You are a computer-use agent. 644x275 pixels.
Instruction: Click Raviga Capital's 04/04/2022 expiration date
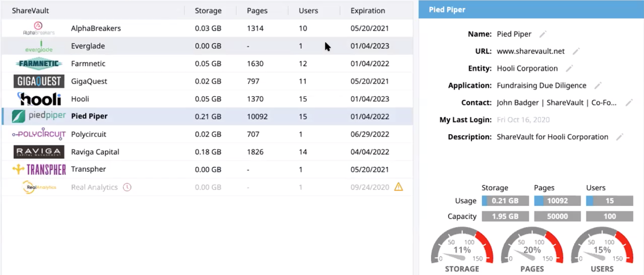point(370,152)
